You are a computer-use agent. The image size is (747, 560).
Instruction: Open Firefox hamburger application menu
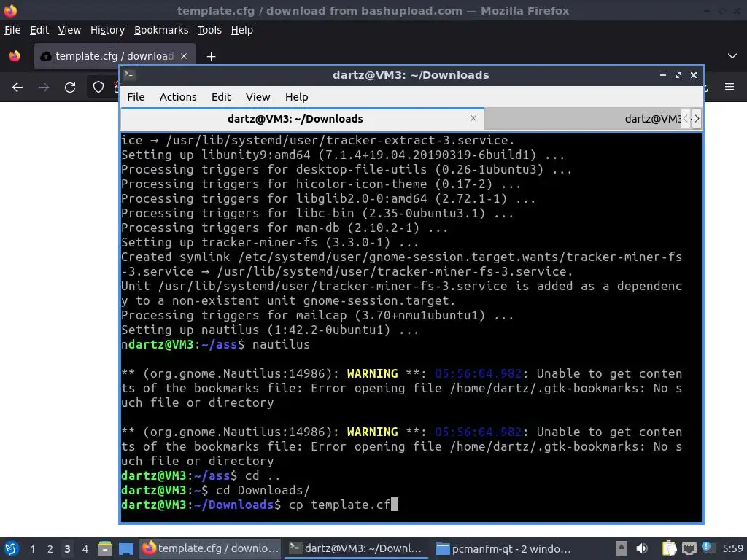729,87
